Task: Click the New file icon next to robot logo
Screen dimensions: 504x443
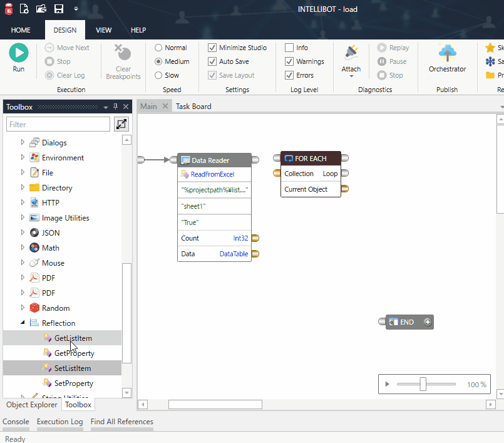Action: coord(24,9)
